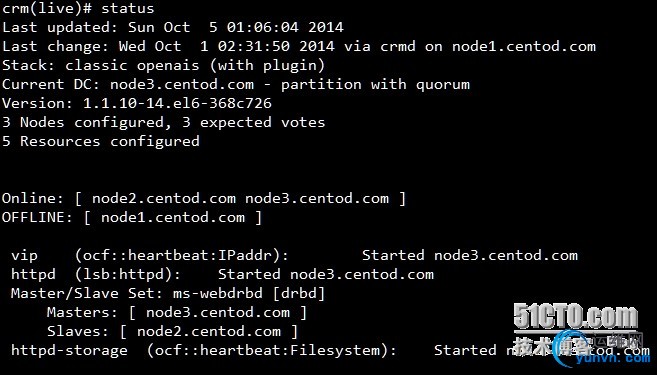Viewport: 657px width, 375px height.
Task: Click the 51CTO.com watermark logo
Action: (x=576, y=317)
